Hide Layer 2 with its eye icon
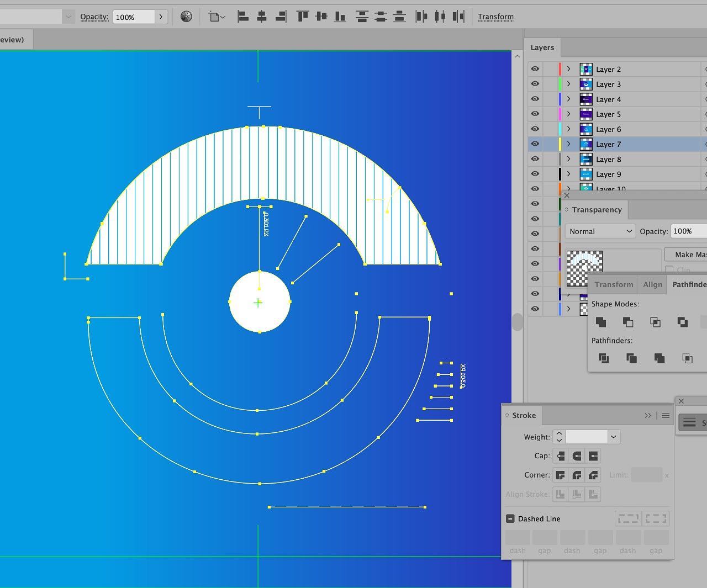707x588 pixels. 535,69
